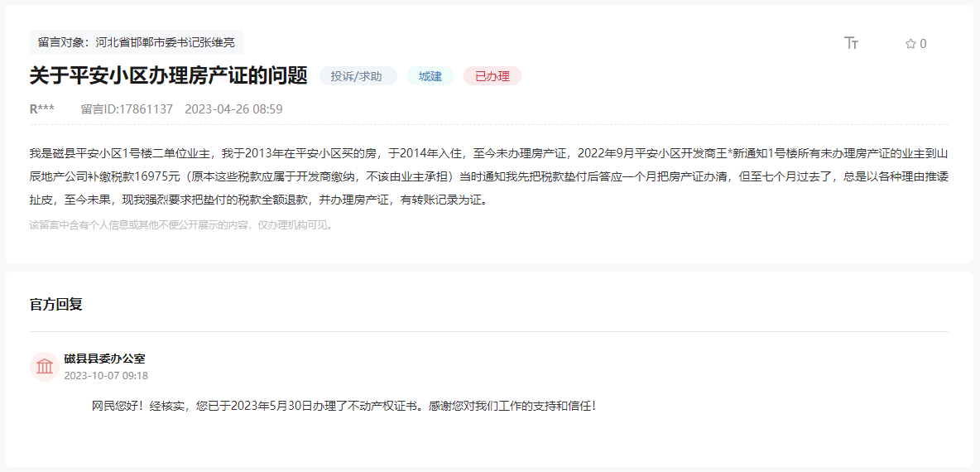Click the 已办理 status tag

click(x=492, y=76)
